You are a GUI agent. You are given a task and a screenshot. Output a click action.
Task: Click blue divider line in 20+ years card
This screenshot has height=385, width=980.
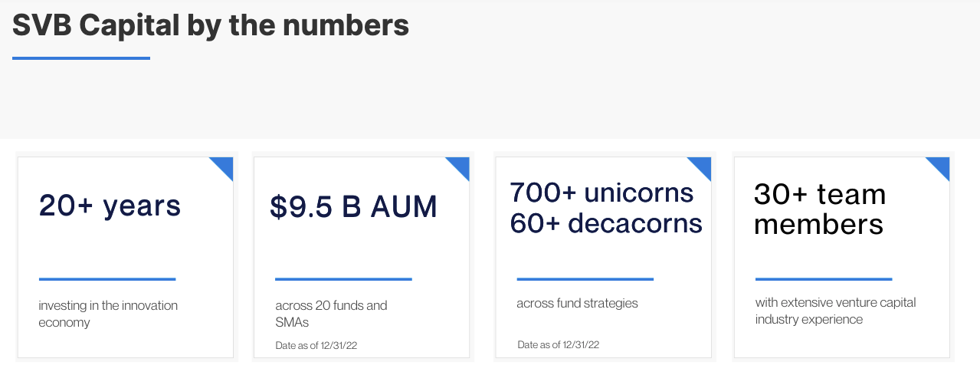click(107, 279)
